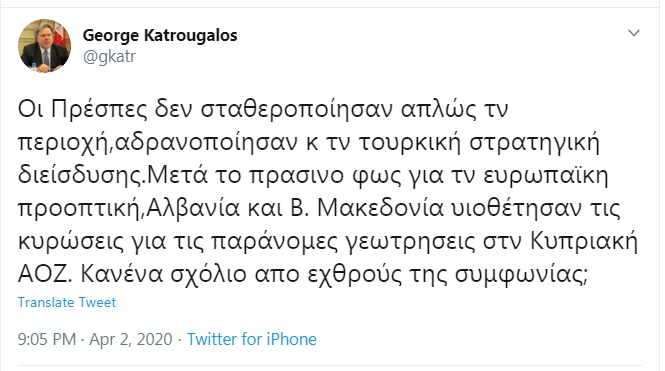Click the Apr 2, 2020 date
This screenshot has width=665, height=371.
pos(131,339)
